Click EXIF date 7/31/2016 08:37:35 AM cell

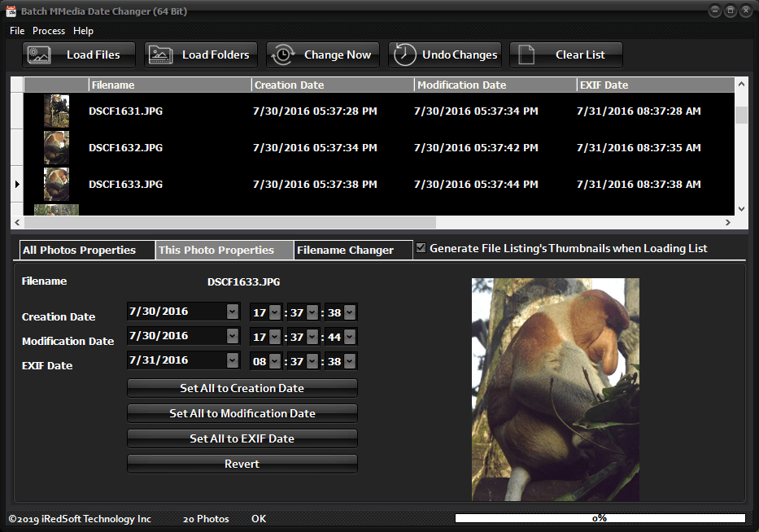click(639, 148)
